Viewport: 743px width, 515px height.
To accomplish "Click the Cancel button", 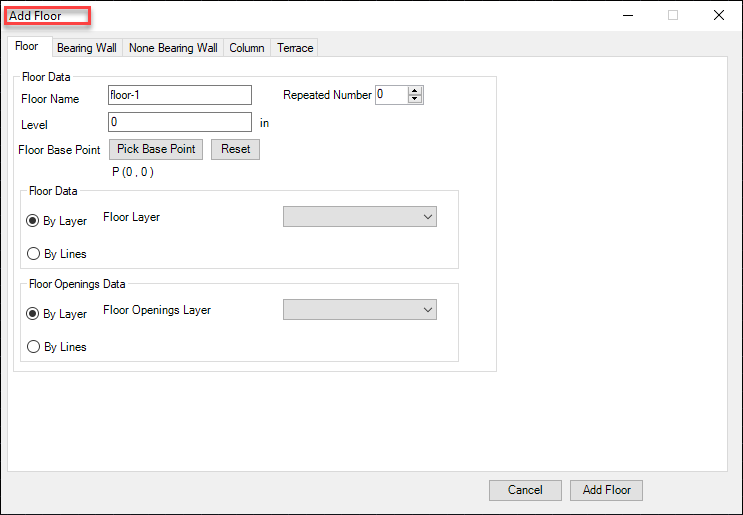I will [x=525, y=490].
